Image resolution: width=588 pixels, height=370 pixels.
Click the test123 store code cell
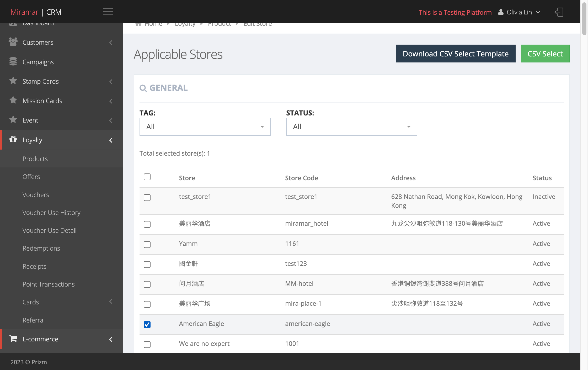pos(296,263)
